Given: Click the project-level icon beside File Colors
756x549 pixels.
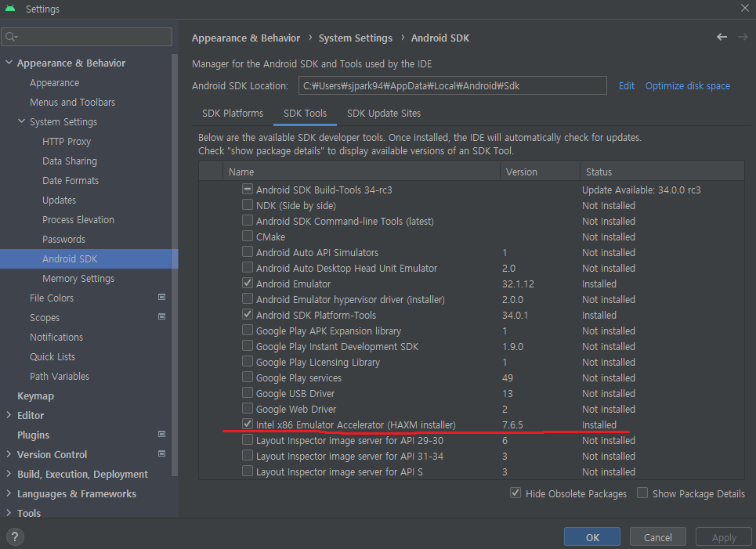Looking at the screenshot, I should (162, 298).
